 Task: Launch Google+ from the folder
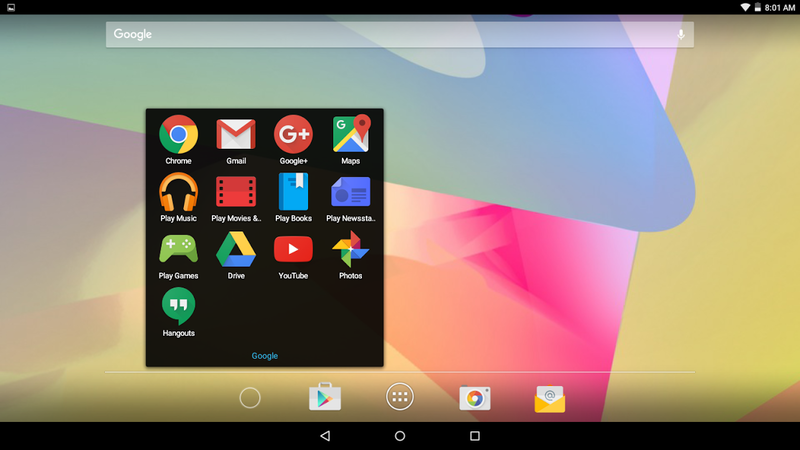(x=293, y=135)
